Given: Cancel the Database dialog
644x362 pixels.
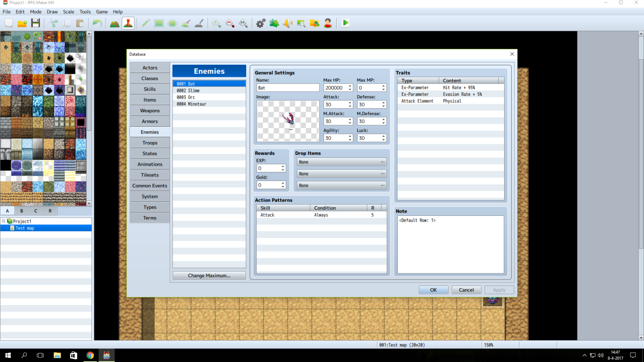Looking at the screenshot, I should click(467, 290).
